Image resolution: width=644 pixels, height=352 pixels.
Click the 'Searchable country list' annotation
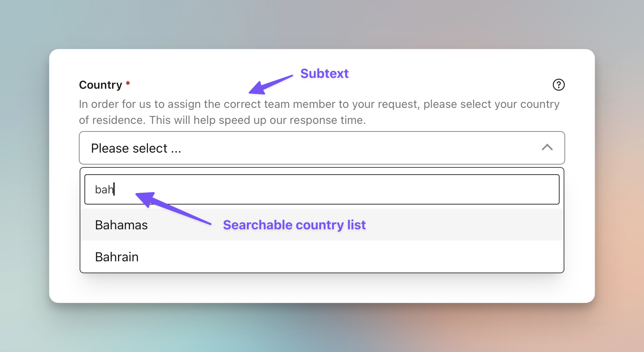coord(294,225)
